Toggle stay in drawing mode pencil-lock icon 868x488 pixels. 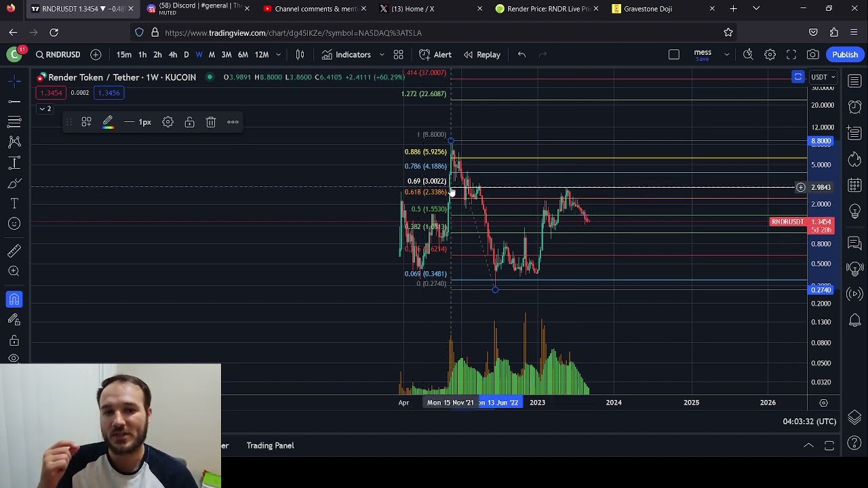pos(14,319)
